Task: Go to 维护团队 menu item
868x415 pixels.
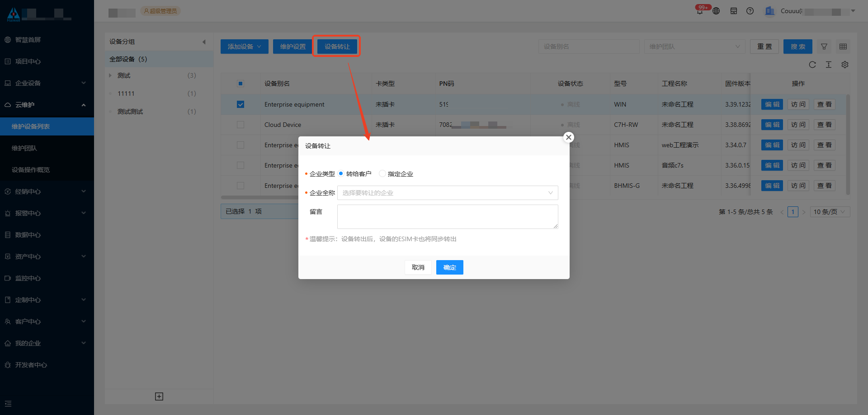Action: 47,148
